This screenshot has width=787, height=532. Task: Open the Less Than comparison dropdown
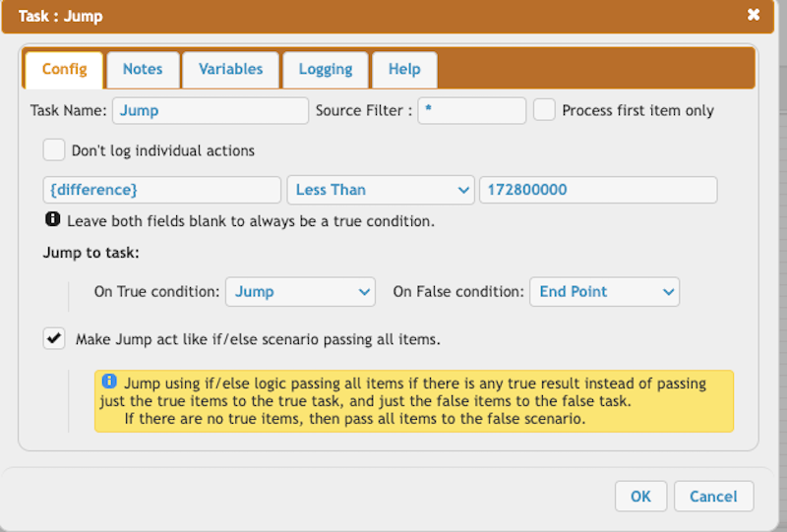click(x=381, y=190)
